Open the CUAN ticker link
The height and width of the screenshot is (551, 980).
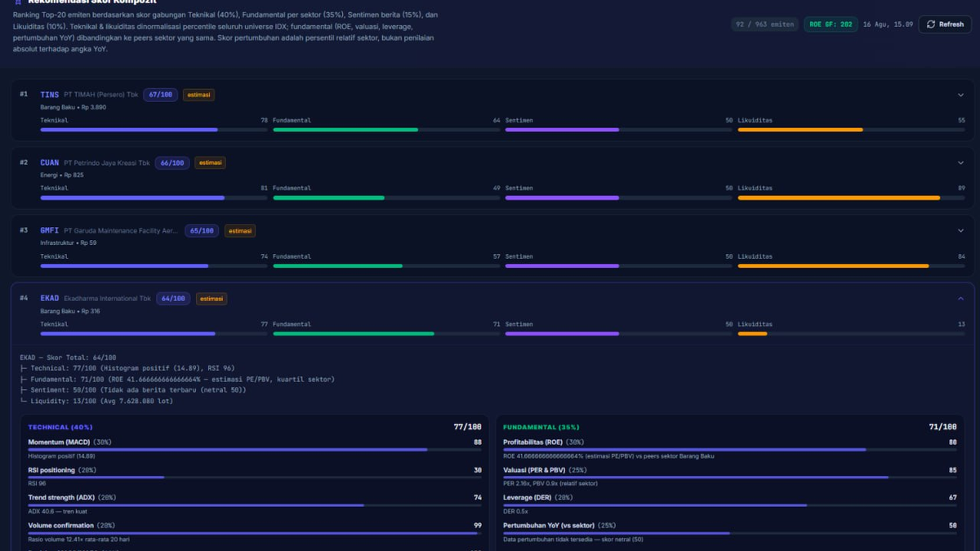[x=50, y=162]
